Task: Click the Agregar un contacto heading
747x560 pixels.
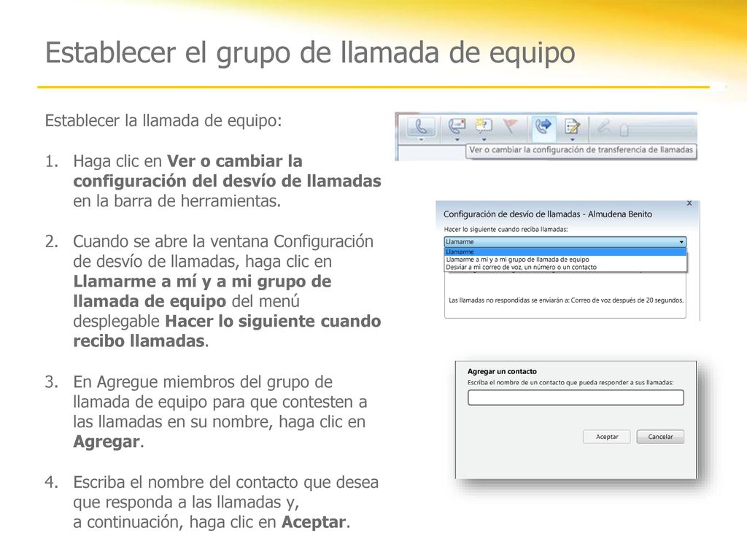Action: pyautogui.click(x=502, y=371)
